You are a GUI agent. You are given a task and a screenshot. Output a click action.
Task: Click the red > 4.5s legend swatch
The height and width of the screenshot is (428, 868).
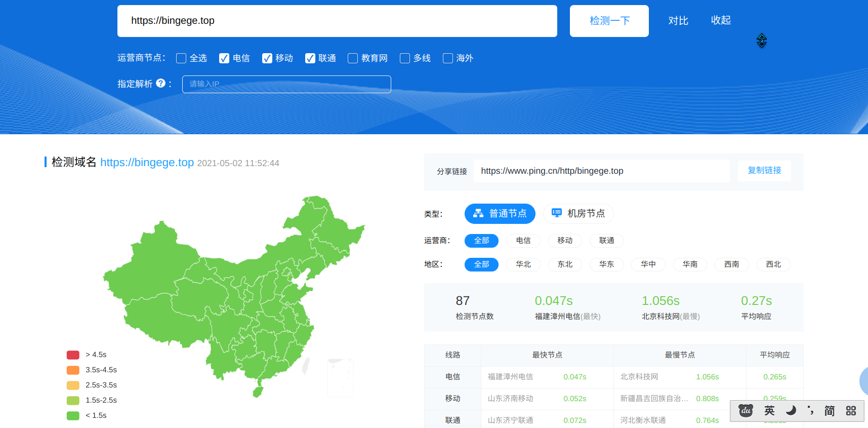pyautogui.click(x=73, y=355)
